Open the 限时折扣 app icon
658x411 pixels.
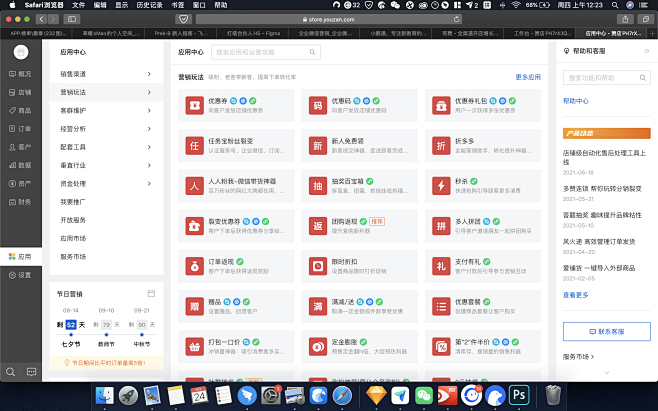tap(318, 266)
